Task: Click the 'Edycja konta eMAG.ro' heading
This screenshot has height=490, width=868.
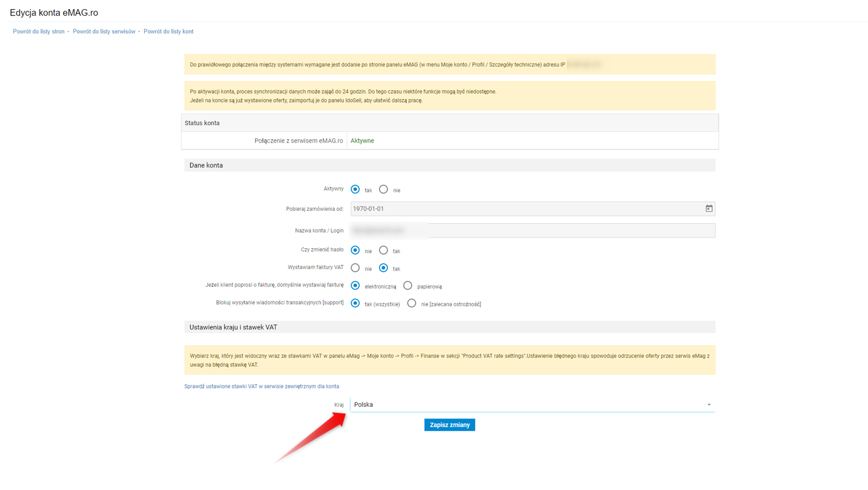Action: [54, 13]
